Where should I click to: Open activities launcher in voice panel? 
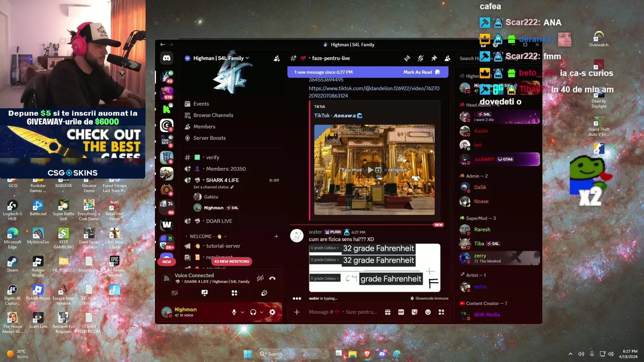click(234, 293)
